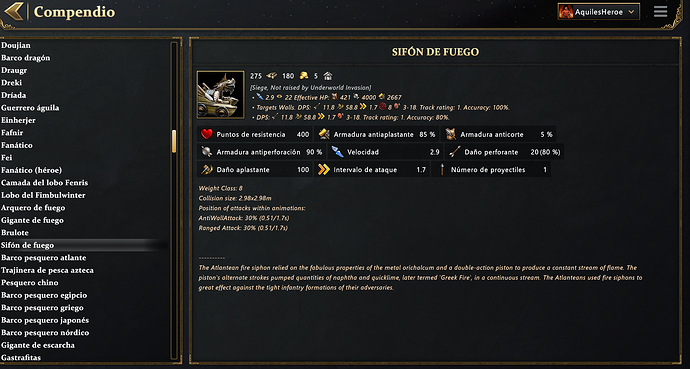The height and width of the screenshot is (369, 690).
Task: Open the Arquero de fuego entry
Action: click(33, 208)
